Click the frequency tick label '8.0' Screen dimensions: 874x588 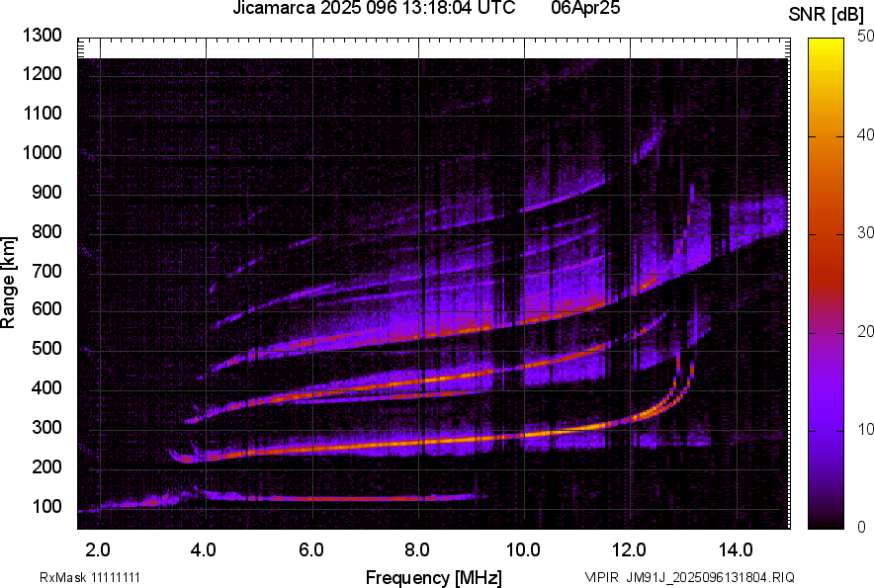pyautogui.click(x=416, y=550)
